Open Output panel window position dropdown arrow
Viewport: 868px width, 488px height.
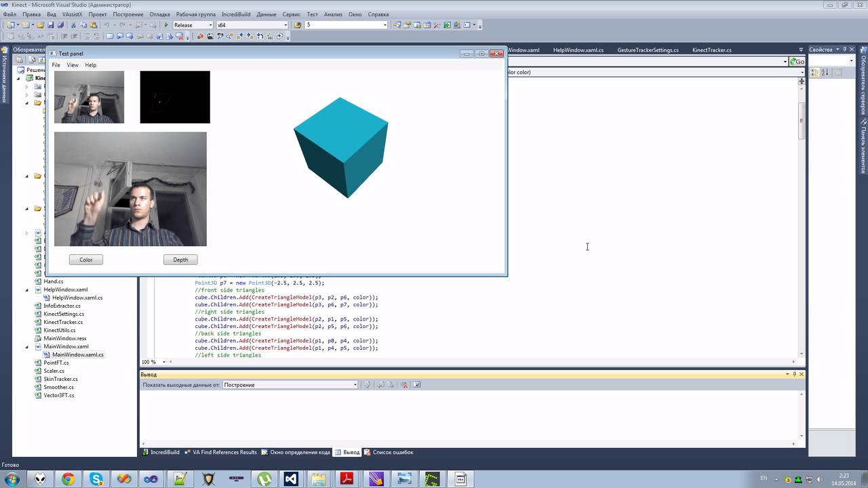click(x=787, y=374)
